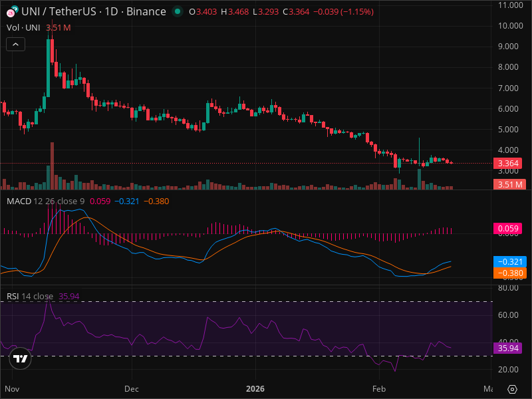Click the low price value L3.293
The width and height of the screenshot is (532, 399).
[x=265, y=11]
